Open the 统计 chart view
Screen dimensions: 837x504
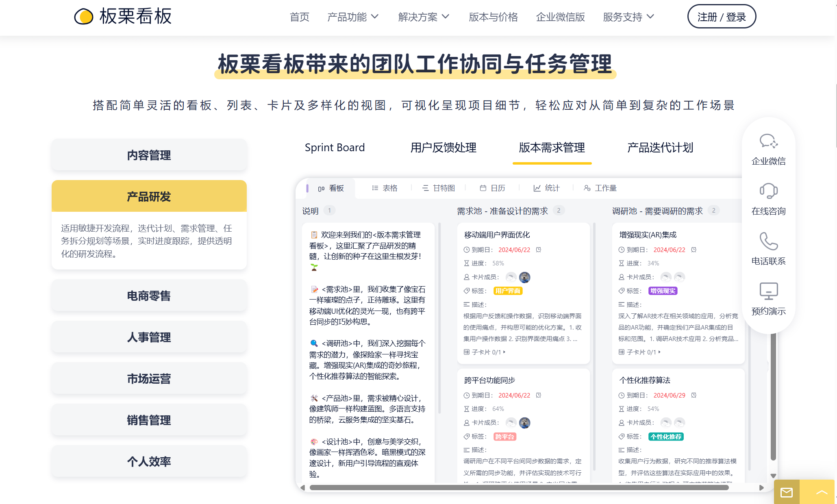coord(546,188)
